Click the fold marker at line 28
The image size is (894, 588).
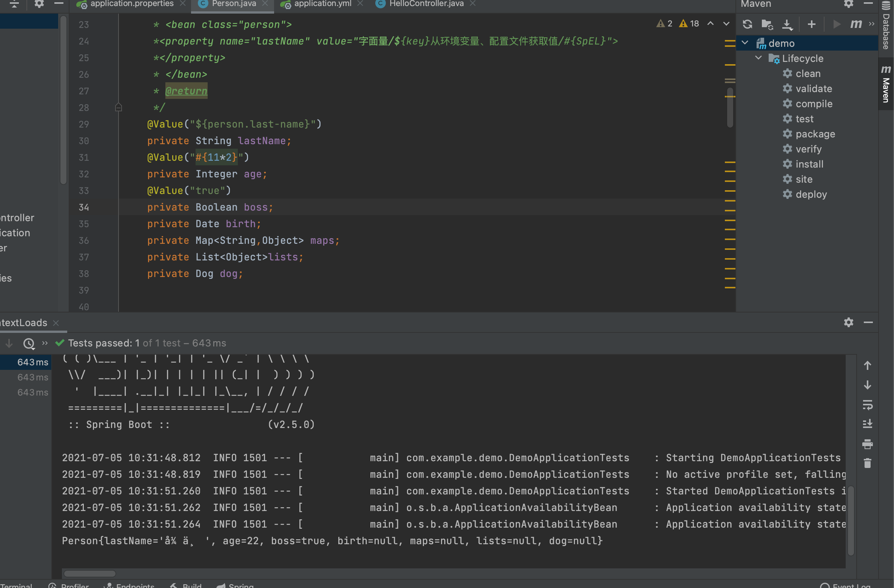pyautogui.click(x=118, y=108)
